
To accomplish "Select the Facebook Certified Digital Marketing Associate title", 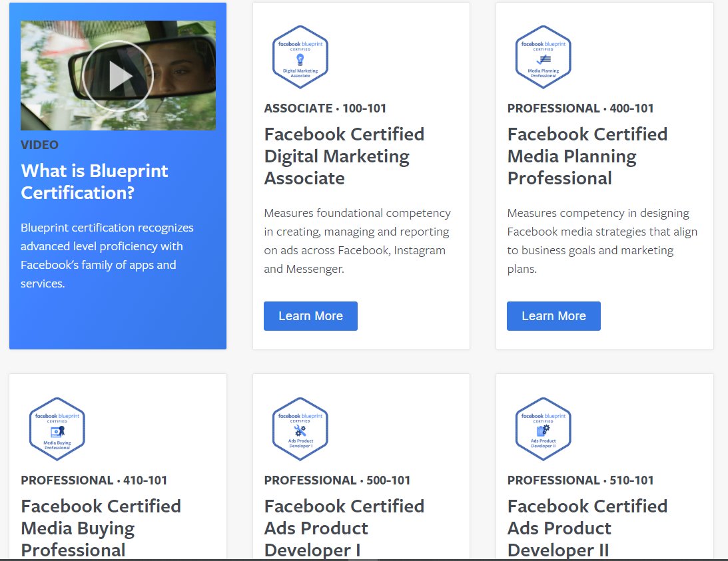I will pyautogui.click(x=344, y=156).
